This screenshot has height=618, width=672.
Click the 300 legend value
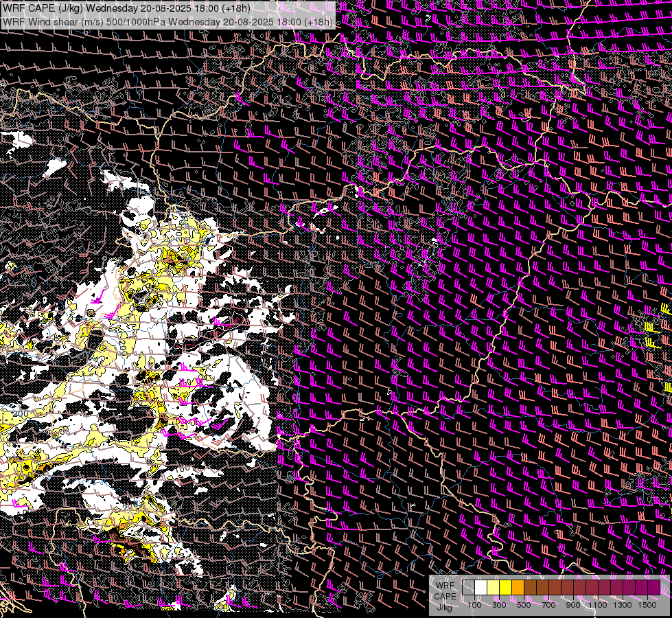click(x=499, y=605)
